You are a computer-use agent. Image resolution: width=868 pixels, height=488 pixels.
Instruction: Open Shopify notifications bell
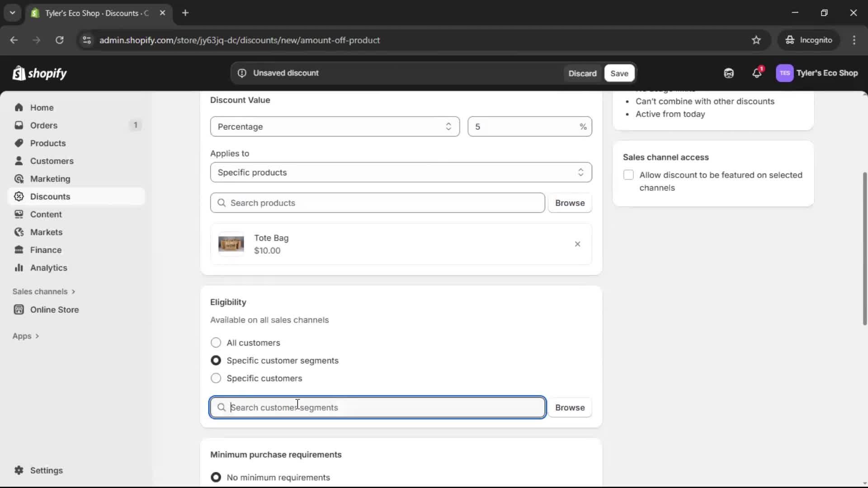click(x=757, y=73)
